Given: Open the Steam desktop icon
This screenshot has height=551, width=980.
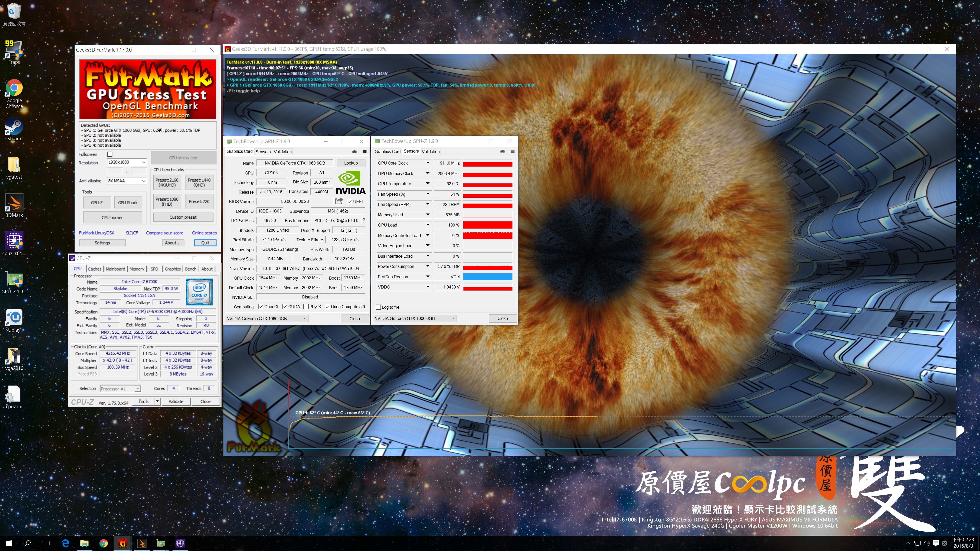Looking at the screenshot, I should coord(14,129).
